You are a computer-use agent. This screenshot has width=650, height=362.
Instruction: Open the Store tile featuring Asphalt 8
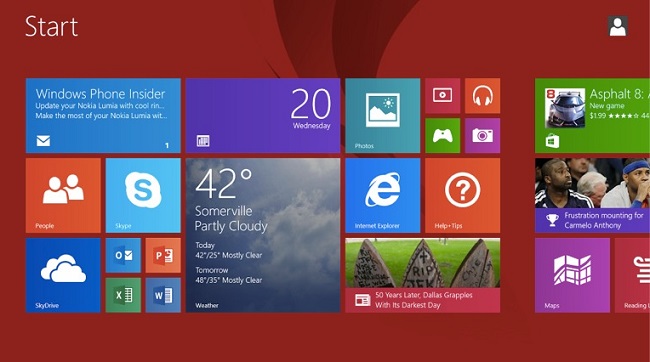[x=592, y=116]
